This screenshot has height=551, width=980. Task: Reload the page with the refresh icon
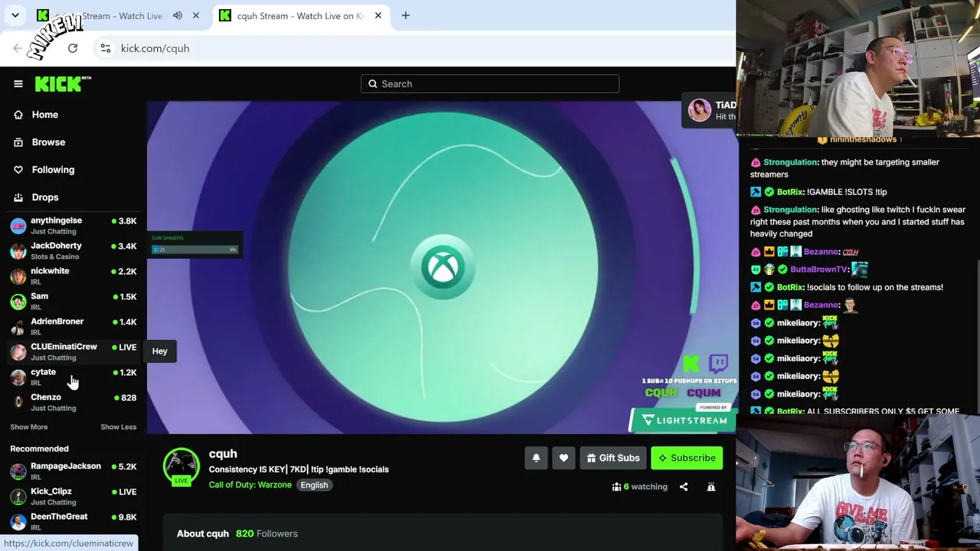[x=73, y=48]
